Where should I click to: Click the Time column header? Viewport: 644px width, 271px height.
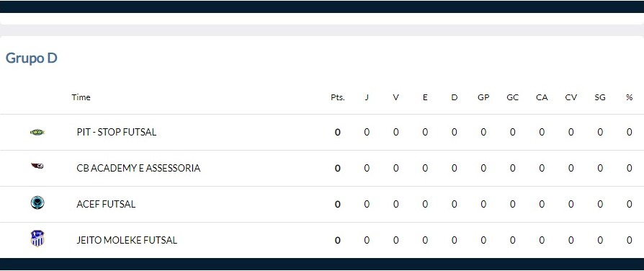81,97
